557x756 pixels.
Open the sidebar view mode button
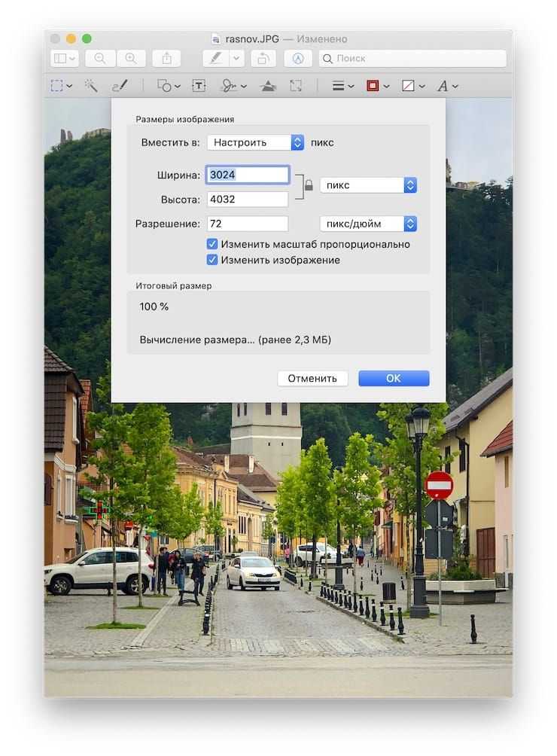65,58
